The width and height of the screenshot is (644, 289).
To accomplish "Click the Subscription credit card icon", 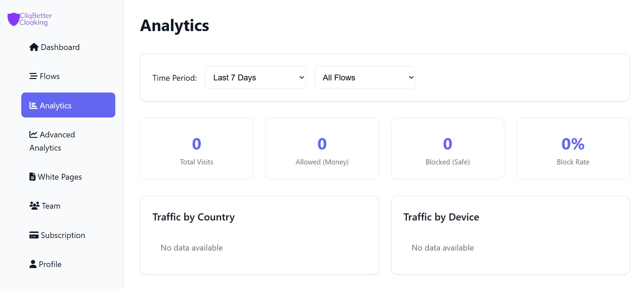I will click(34, 235).
